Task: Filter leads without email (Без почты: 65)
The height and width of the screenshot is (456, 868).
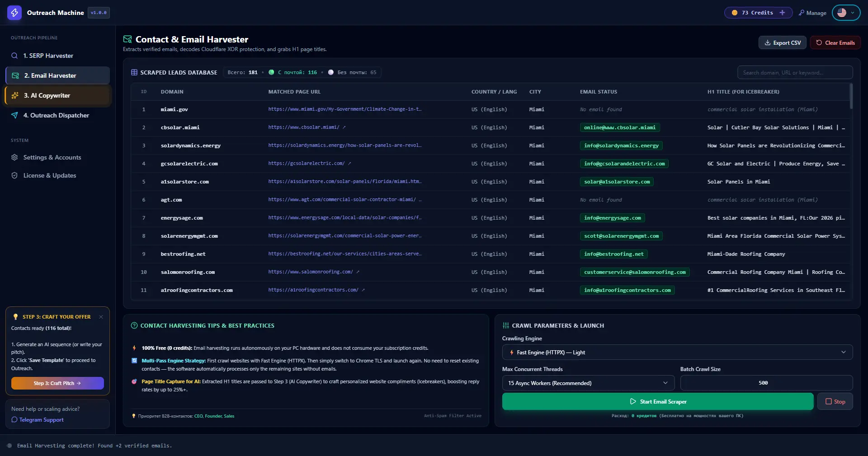Action: (352, 72)
